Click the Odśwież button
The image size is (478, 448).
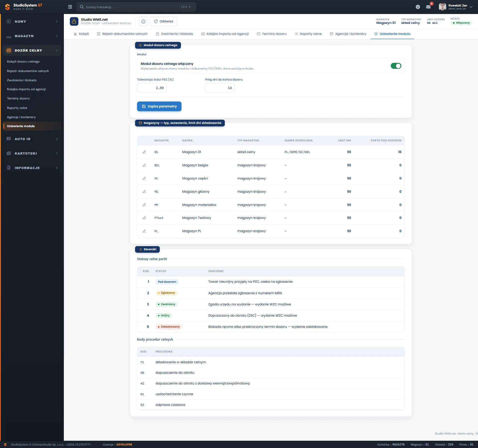(x=164, y=21)
